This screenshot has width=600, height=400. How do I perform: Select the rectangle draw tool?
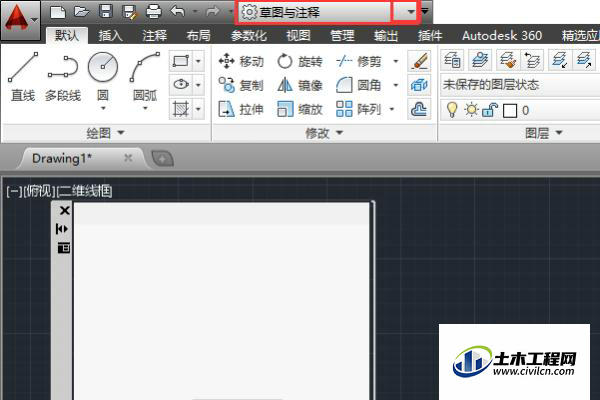point(181,61)
